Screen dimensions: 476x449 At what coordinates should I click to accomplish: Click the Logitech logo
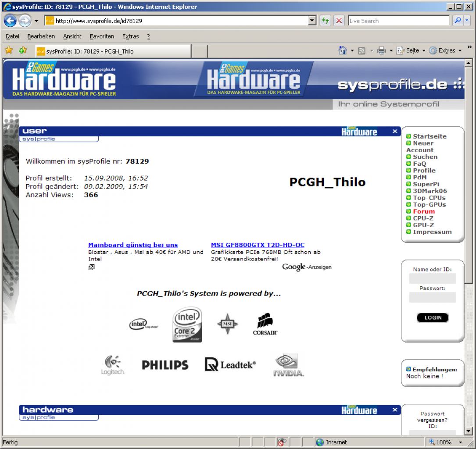coord(113,365)
